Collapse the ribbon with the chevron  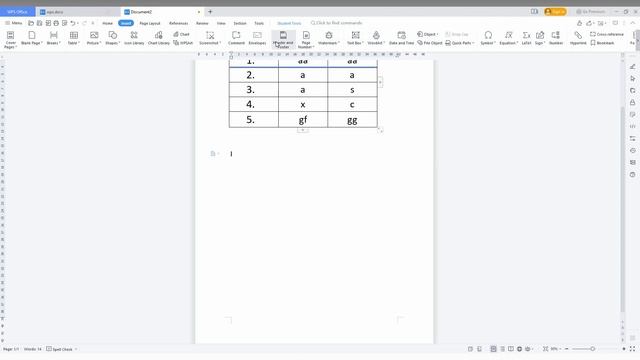(633, 23)
